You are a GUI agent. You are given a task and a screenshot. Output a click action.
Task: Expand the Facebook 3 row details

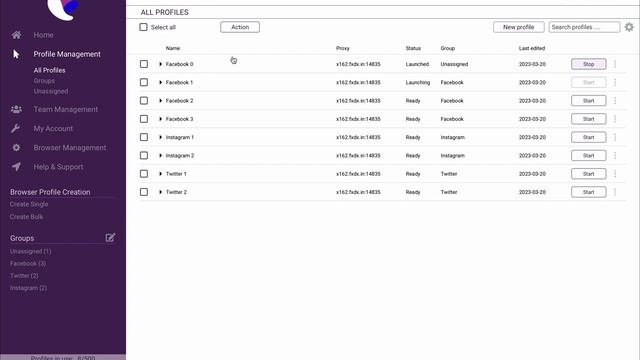coord(160,119)
